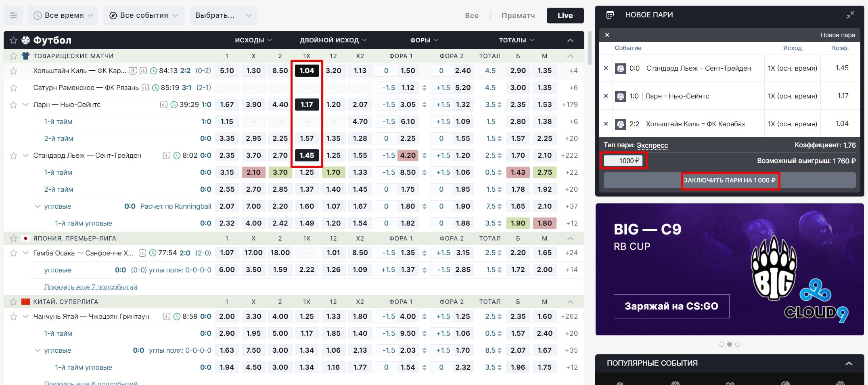Click the filter settings icon at top left

(13, 16)
